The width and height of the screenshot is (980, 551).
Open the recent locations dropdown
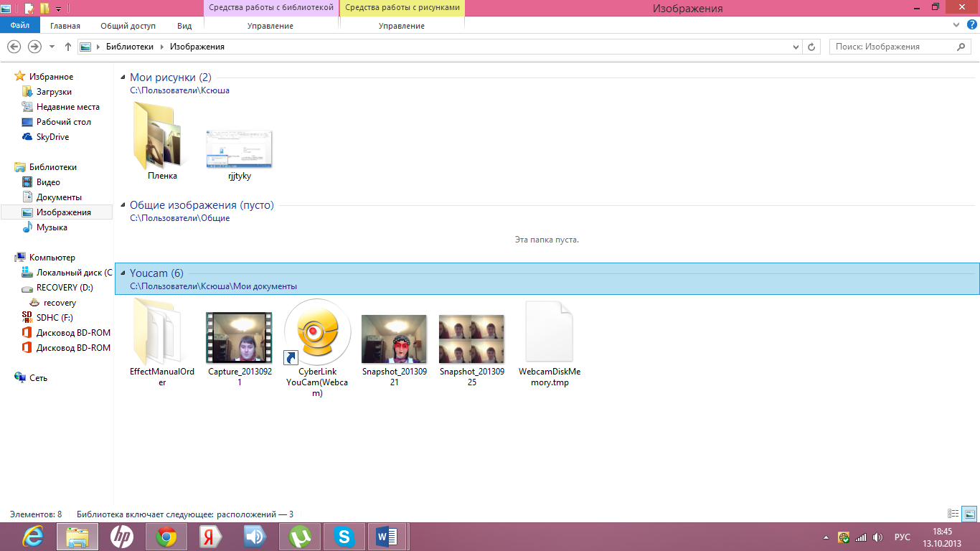52,47
